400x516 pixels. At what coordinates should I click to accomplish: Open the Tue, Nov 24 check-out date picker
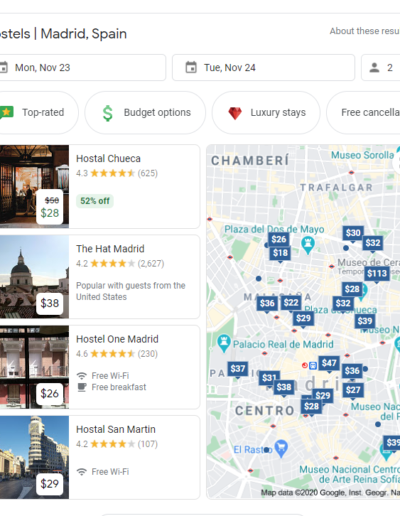point(263,68)
